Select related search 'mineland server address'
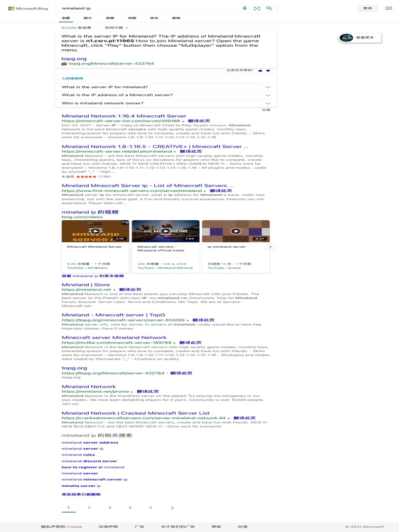399x532 pixels. coord(90,443)
